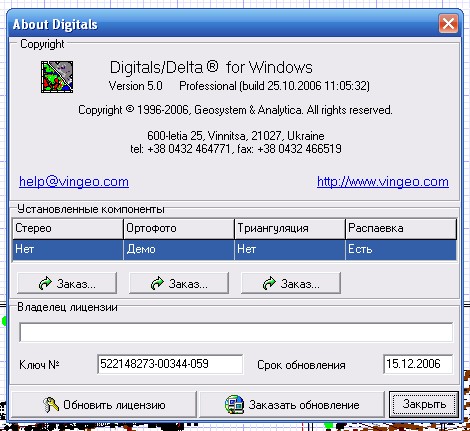Focus the Владелец лицензии input field
The image size is (470, 431).
point(236,332)
